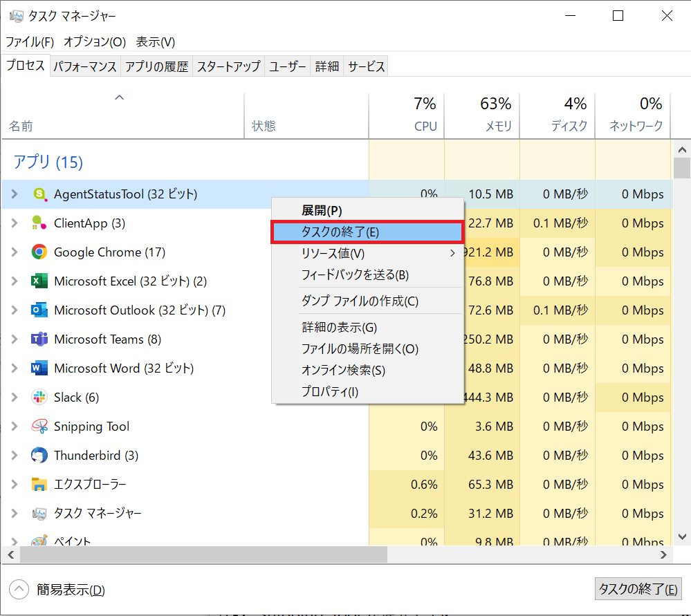
Task: Select the Microsoft Teams icon
Action: (x=39, y=339)
